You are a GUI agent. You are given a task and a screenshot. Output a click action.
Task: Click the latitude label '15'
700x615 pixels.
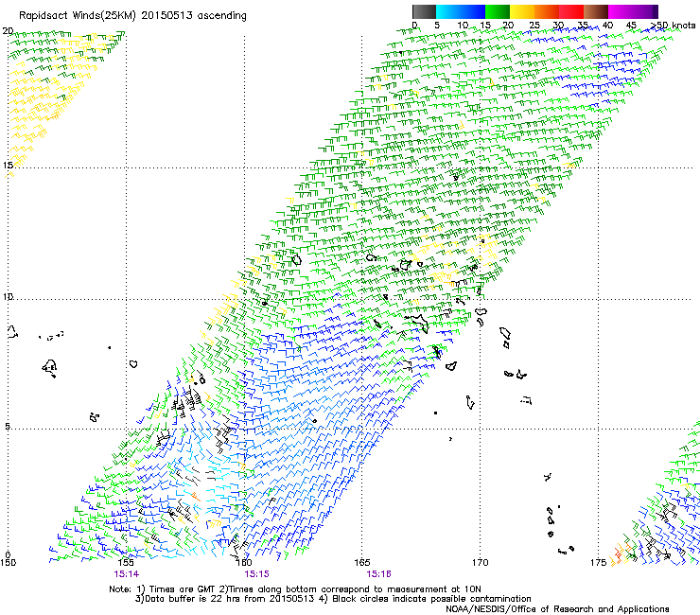[x=8, y=165]
